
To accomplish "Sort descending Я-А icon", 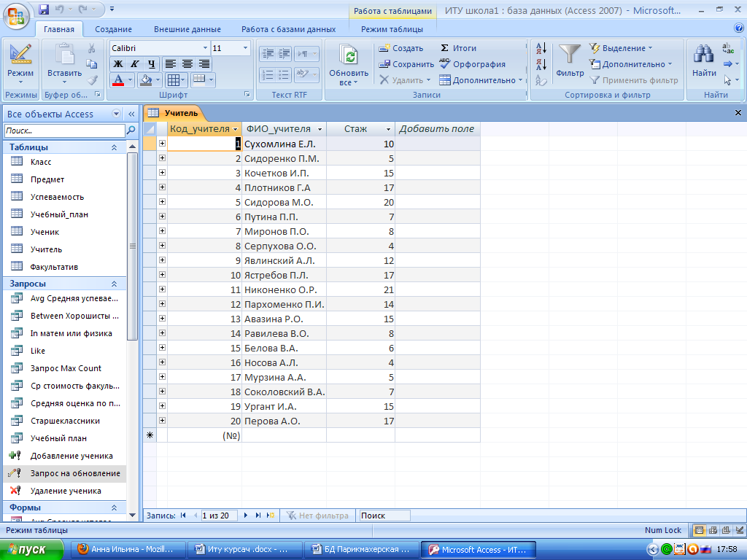I will (x=541, y=64).
